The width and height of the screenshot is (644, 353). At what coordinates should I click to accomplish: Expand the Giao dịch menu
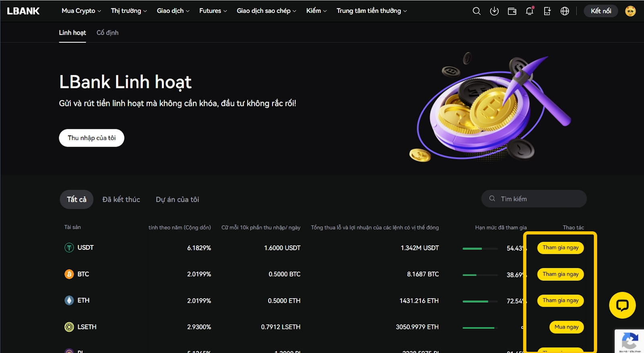pos(173,11)
